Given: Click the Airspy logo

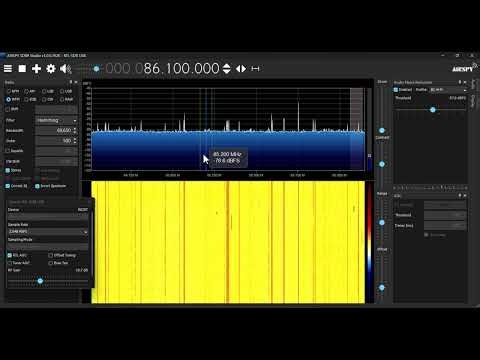Looking at the screenshot, I should (464, 68).
